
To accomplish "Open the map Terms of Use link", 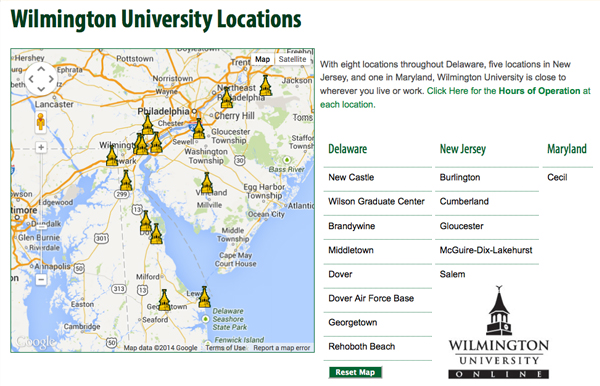I will (225, 348).
